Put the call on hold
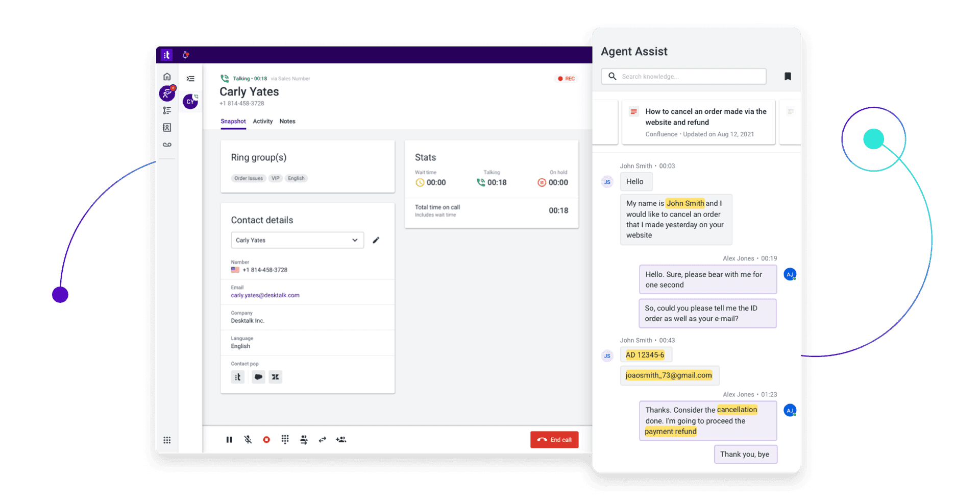The height and width of the screenshot is (499, 980). pos(229,440)
